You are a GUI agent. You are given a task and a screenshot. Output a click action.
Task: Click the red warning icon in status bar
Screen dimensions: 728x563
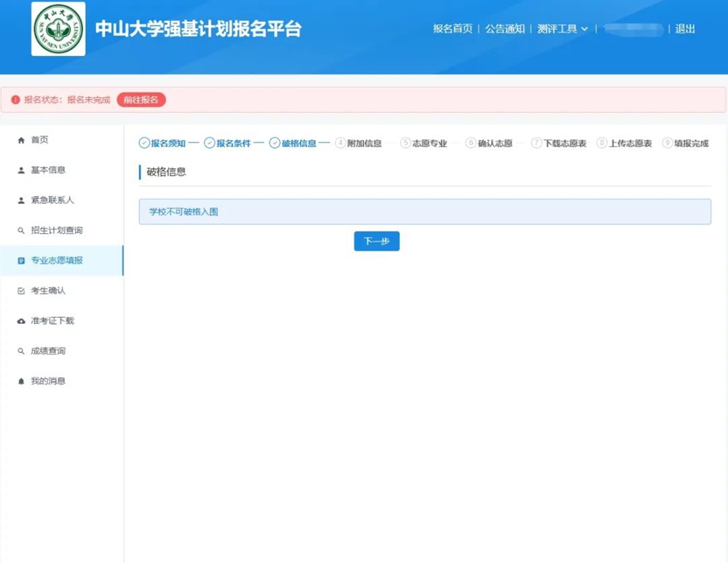pos(15,100)
